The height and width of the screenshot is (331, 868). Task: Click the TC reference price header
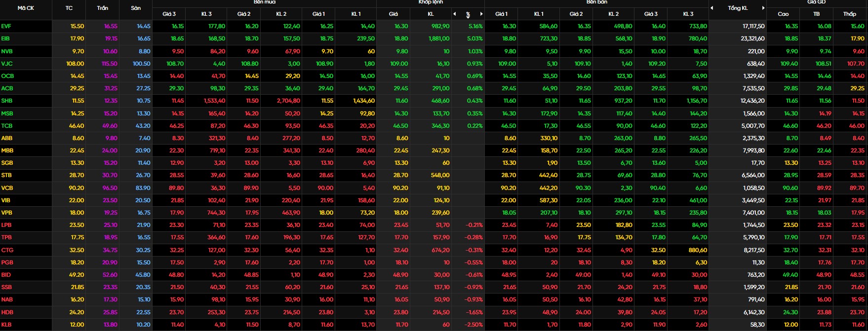pyautogui.click(x=69, y=8)
